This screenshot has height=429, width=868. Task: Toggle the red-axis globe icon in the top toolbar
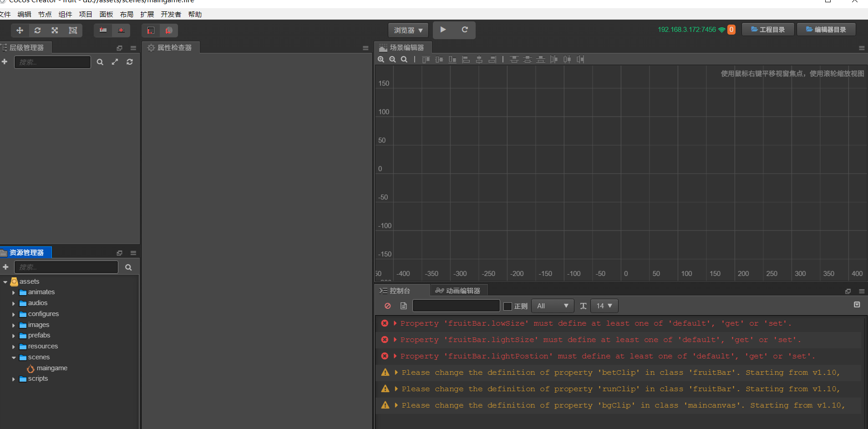pos(169,31)
